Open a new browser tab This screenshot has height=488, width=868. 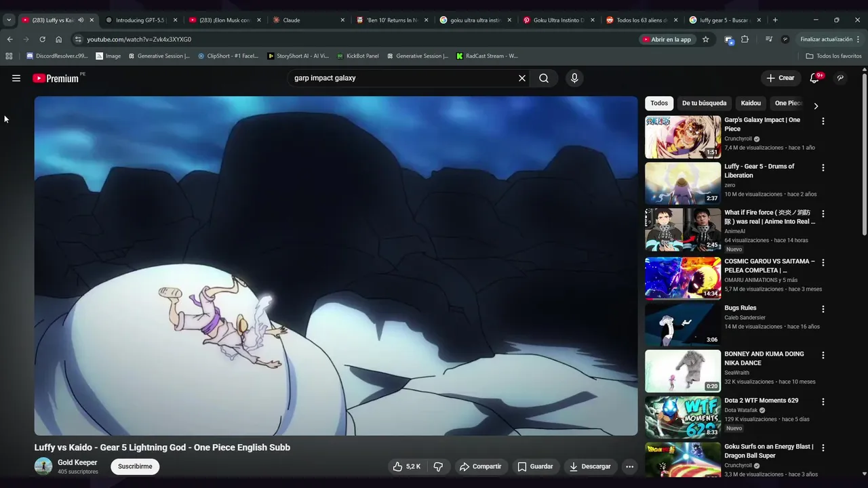coord(775,20)
